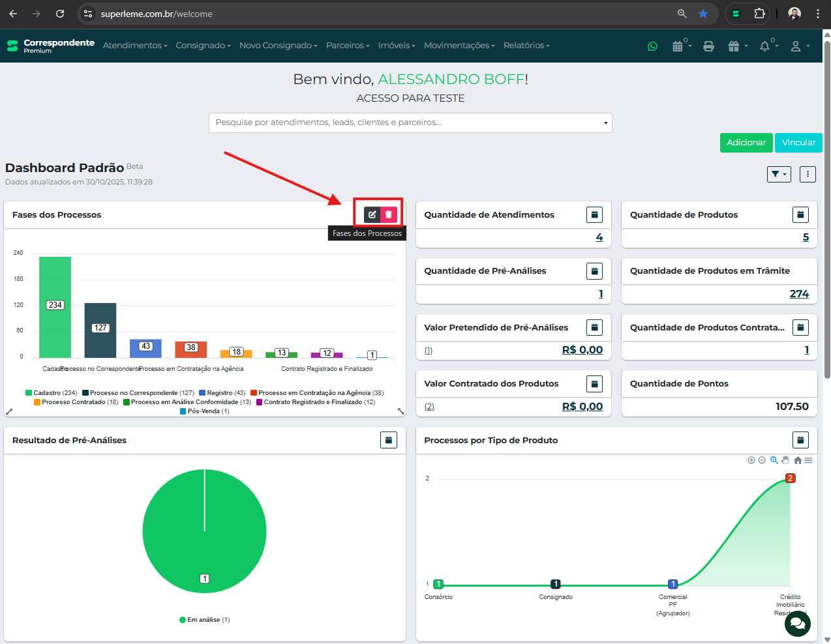The width and height of the screenshot is (831, 644).
Task: Open WhatsApp icon in the top navbar
Action: (652, 46)
